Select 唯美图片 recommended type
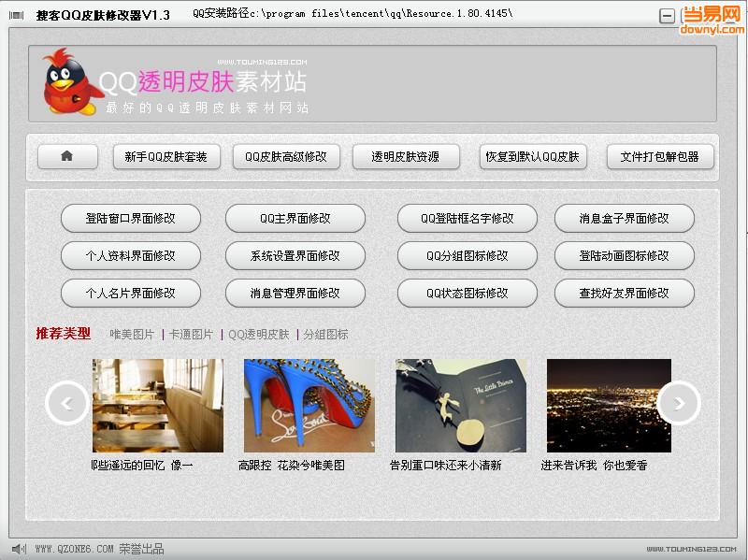Image resolution: width=748 pixels, height=560 pixels. [x=132, y=335]
